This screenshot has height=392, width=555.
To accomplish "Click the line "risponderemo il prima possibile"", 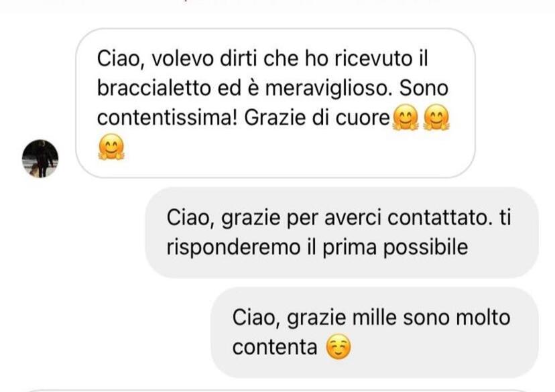I will pyautogui.click(x=317, y=247).
